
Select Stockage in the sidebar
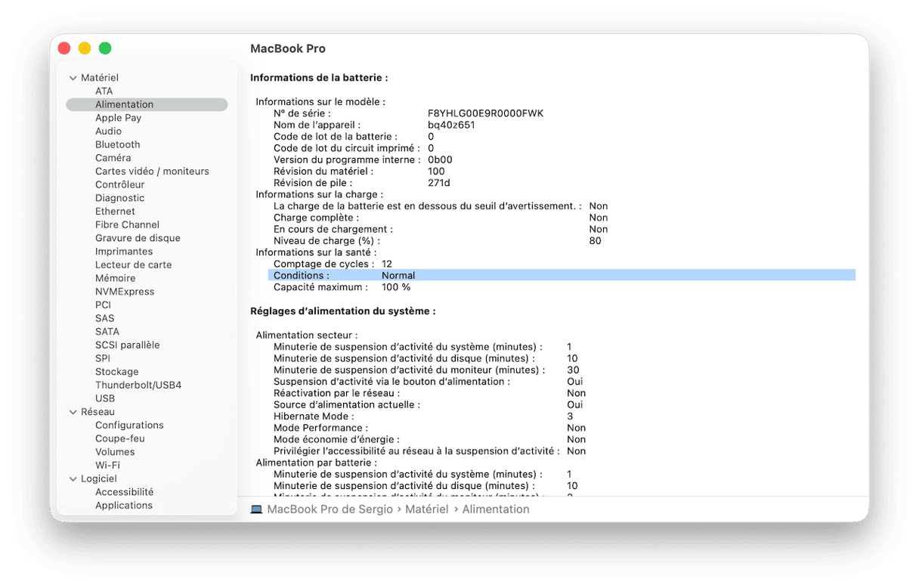[x=116, y=371]
